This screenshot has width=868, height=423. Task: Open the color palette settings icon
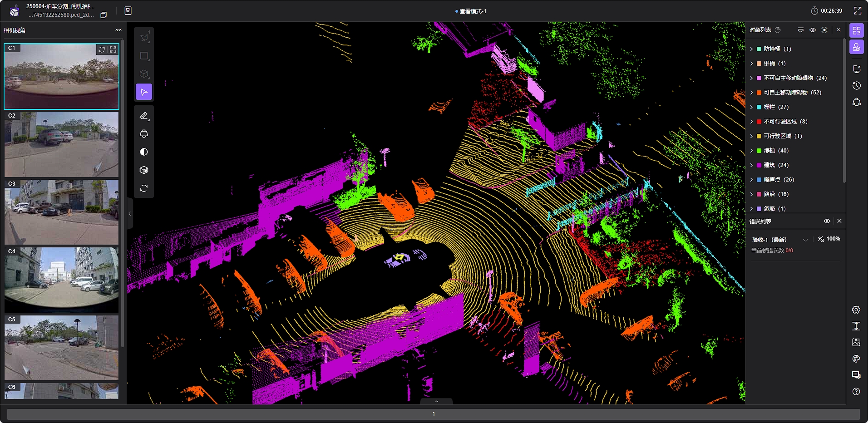coord(856,359)
